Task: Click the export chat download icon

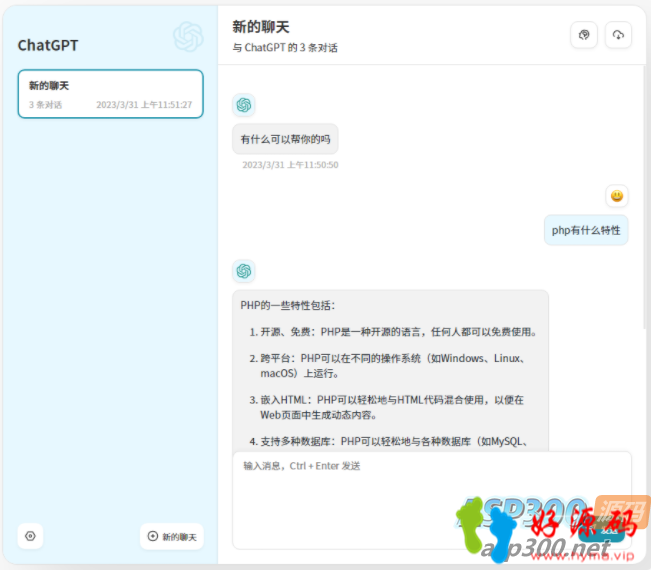Action: pos(618,35)
